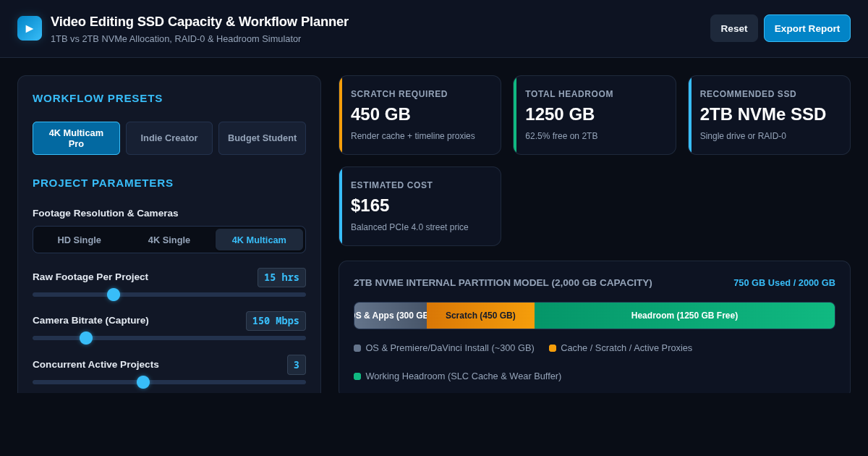Viewport: 868px width, 456px height.
Task: Click 'Footage Resolution & Cameras' label
Action: [106, 214]
